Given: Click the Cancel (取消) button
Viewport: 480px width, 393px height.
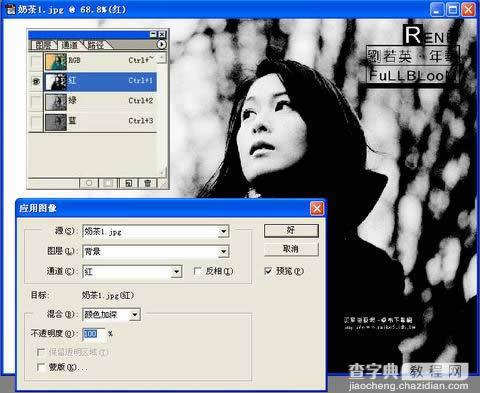Looking at the screenshot, I should tap(291, 249).
